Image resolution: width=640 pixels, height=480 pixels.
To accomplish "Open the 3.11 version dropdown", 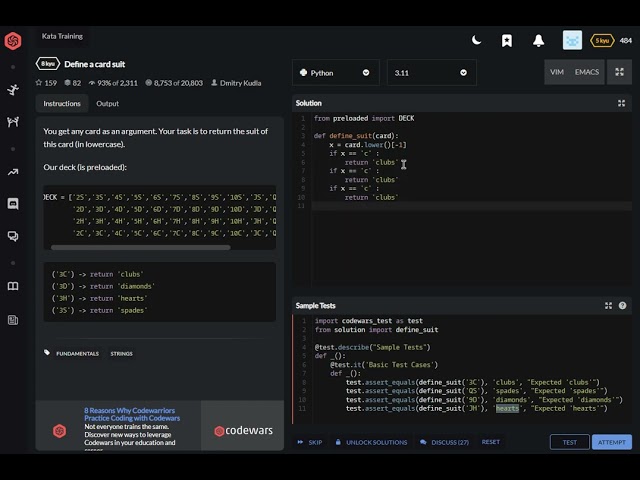I will 431,73.
